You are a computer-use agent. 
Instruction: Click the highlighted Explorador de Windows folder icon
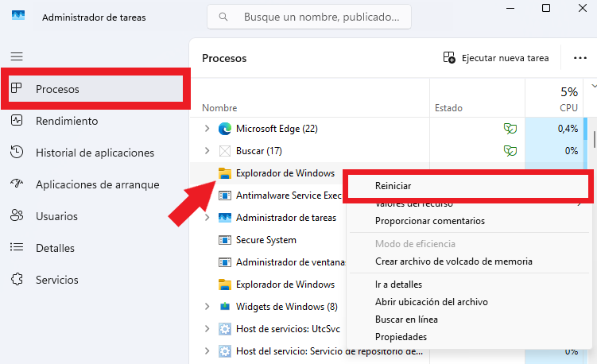pyautogui.click(x=225, y=173)
